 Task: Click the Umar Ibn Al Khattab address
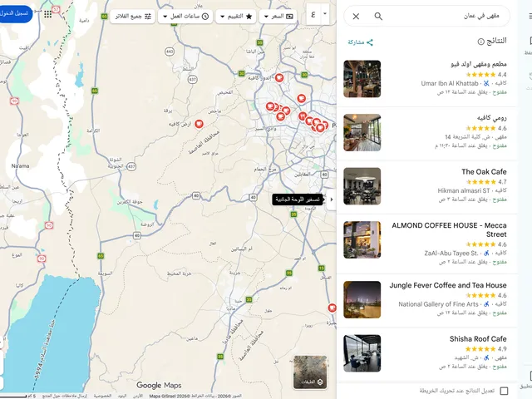[x=450, y=83]
